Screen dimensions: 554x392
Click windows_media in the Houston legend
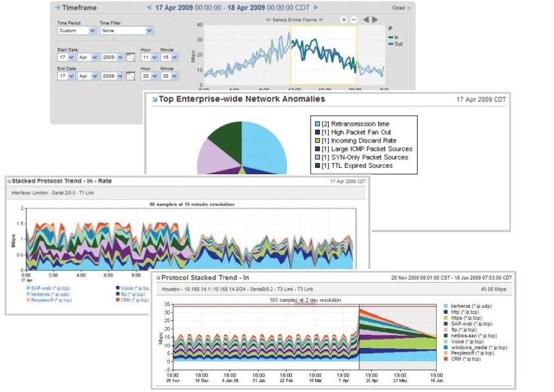pyautogui.click(x=476, y=348)
